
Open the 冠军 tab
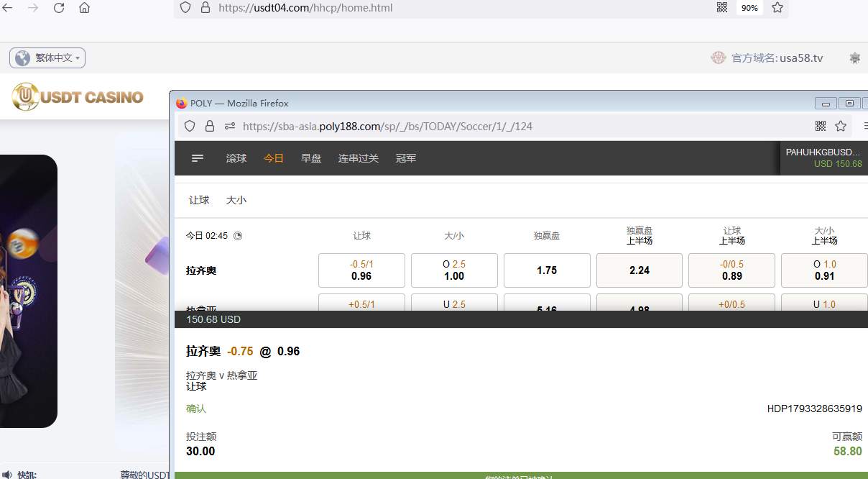406,158
